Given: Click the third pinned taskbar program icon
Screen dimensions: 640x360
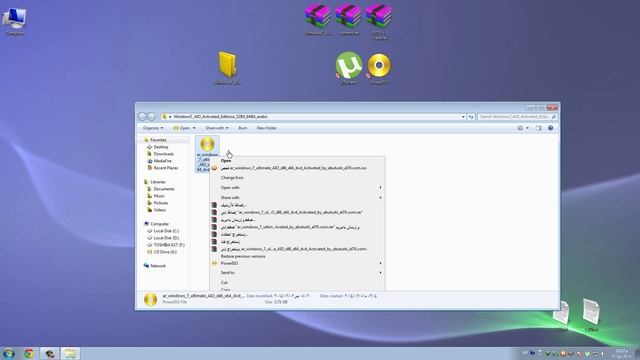Looking at the screenshot, I should pyautogui.click(x=49, y=353).
